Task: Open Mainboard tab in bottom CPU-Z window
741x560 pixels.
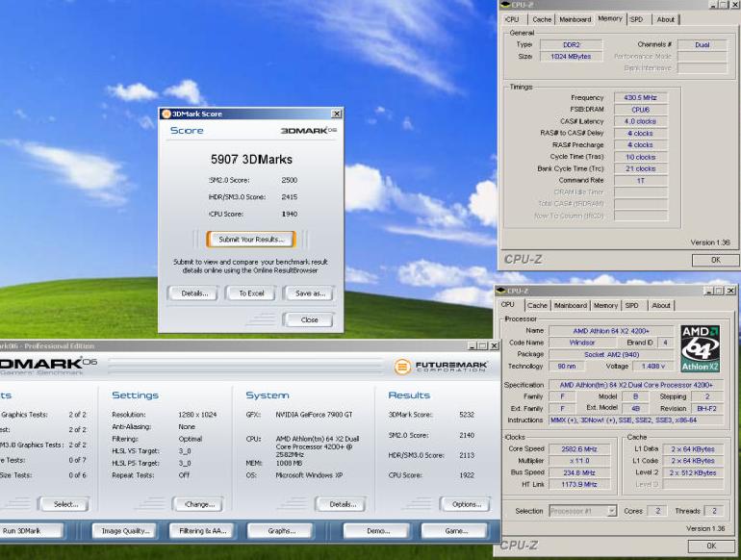Action: [x=571, y=305]
